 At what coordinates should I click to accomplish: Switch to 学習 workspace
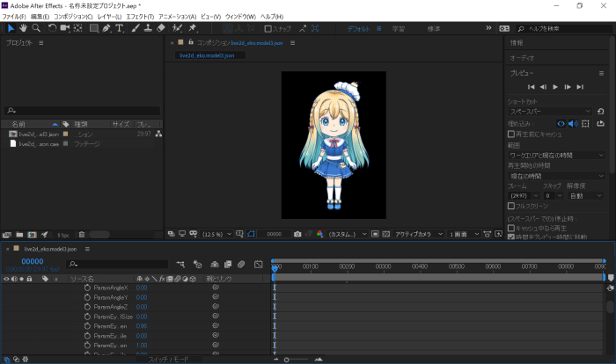(x=399, y=29)
